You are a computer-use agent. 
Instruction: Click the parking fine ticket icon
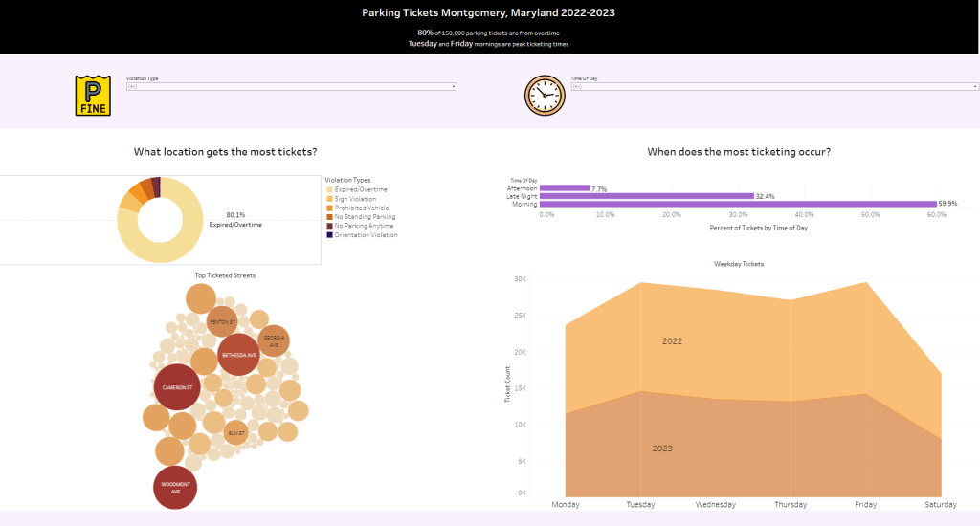tap(94, 96)
